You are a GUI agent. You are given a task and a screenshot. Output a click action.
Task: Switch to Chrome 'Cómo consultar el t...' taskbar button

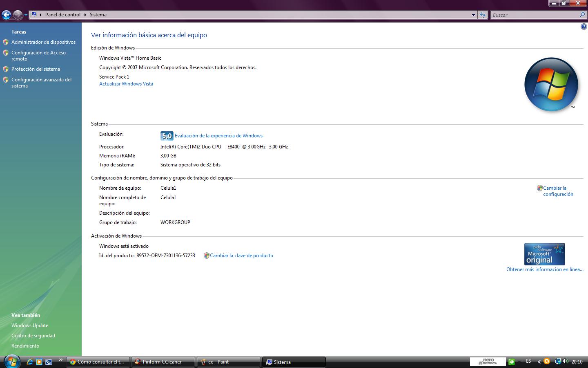98,362
